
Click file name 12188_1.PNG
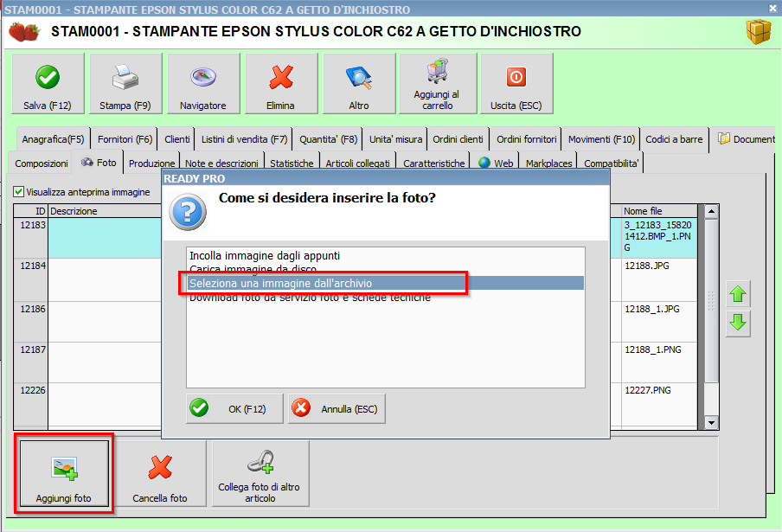[653, 349]
